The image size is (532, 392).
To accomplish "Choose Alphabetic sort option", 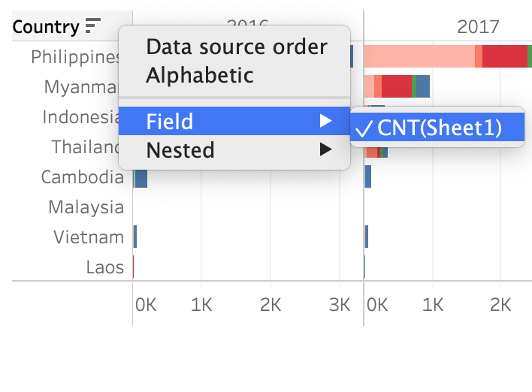I will [199, 75].
